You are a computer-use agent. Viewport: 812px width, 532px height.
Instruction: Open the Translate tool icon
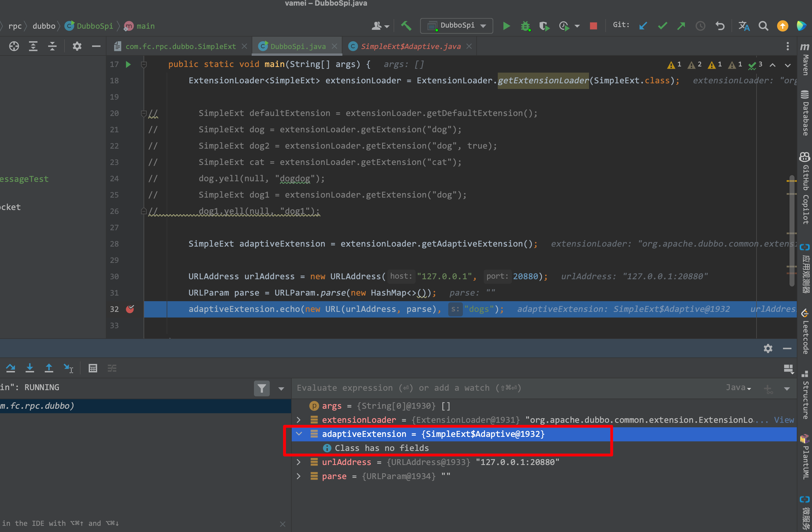pos(744,26)
